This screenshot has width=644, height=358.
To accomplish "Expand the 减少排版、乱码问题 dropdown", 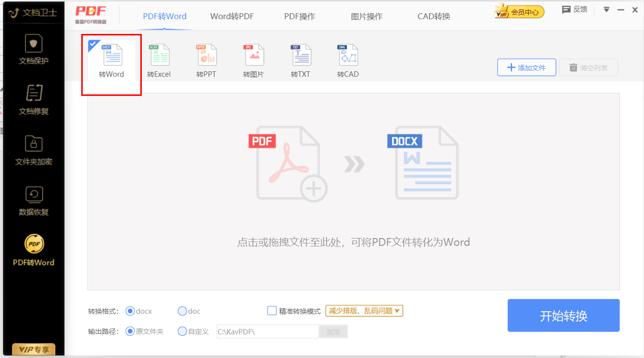I will point(364,311).
